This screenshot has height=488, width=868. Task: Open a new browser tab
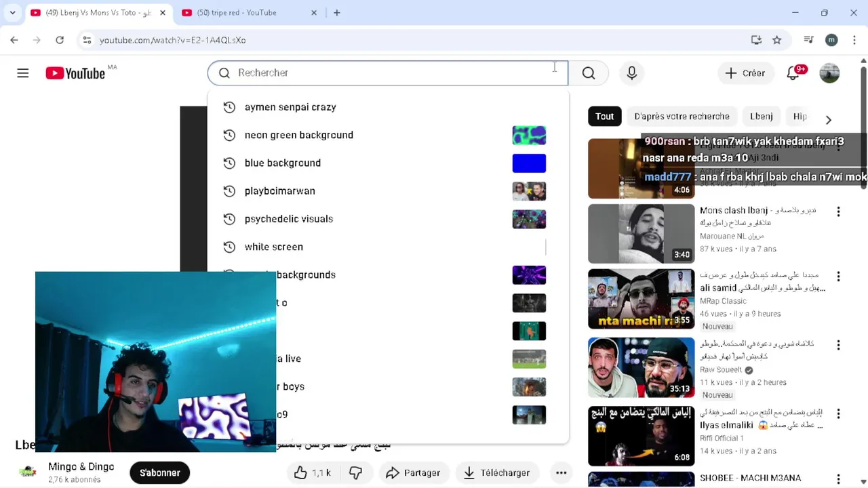point(337,12)
